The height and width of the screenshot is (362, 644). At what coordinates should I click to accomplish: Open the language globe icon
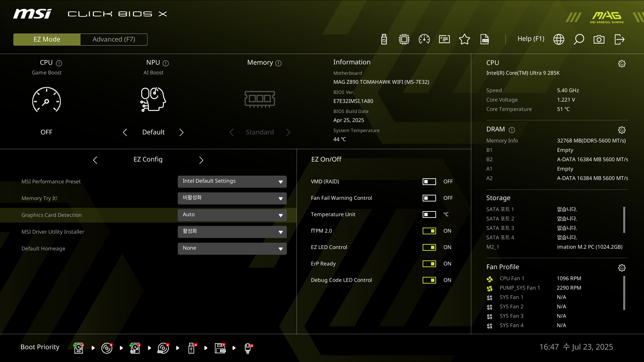click(559, 39)
